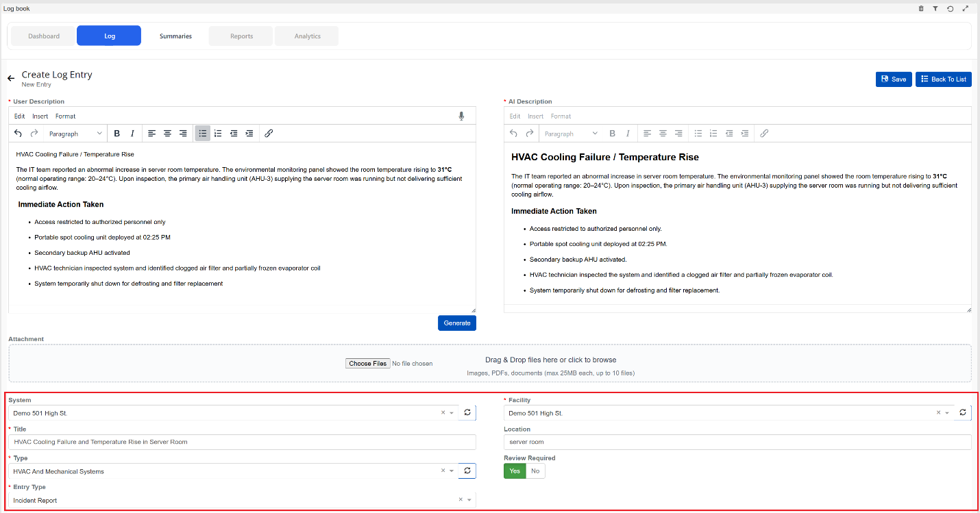
Task: Click the Generate button
Action: [456, 323]
